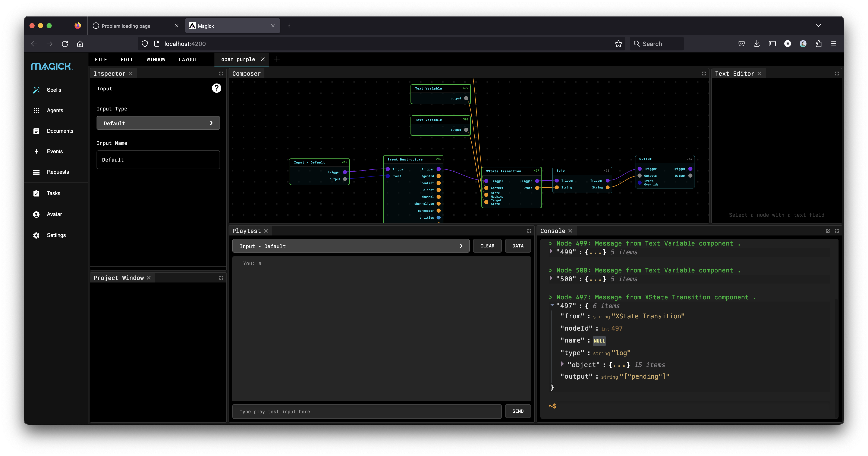
Task: Open the Spells wand icon in sidebar
Action: [x=36, y=90]
